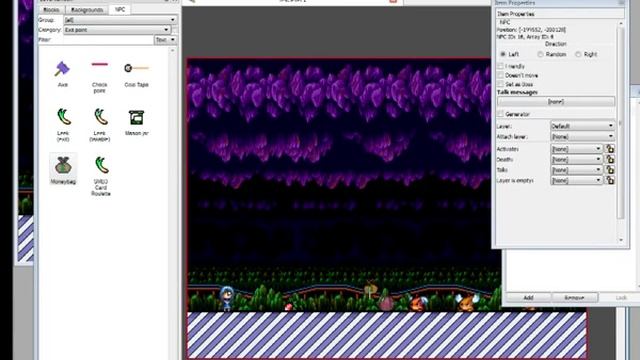The width and height of the screenshot is (640, 360).
Task: Select the Leek (exit) NPC item
Action: point(63,124)
